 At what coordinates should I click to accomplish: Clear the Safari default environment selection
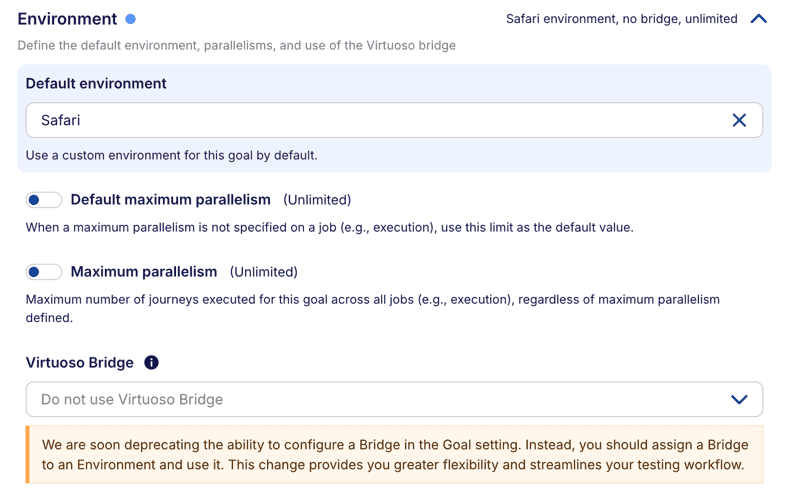tap(739, 120)
